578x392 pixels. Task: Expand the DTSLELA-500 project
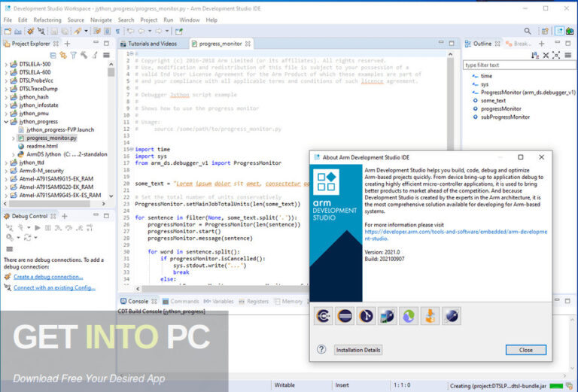(x=6, y=64)
